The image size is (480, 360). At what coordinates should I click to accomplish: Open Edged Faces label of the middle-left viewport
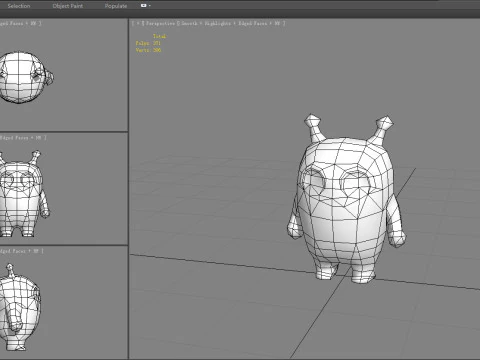(x=14, y=138)
